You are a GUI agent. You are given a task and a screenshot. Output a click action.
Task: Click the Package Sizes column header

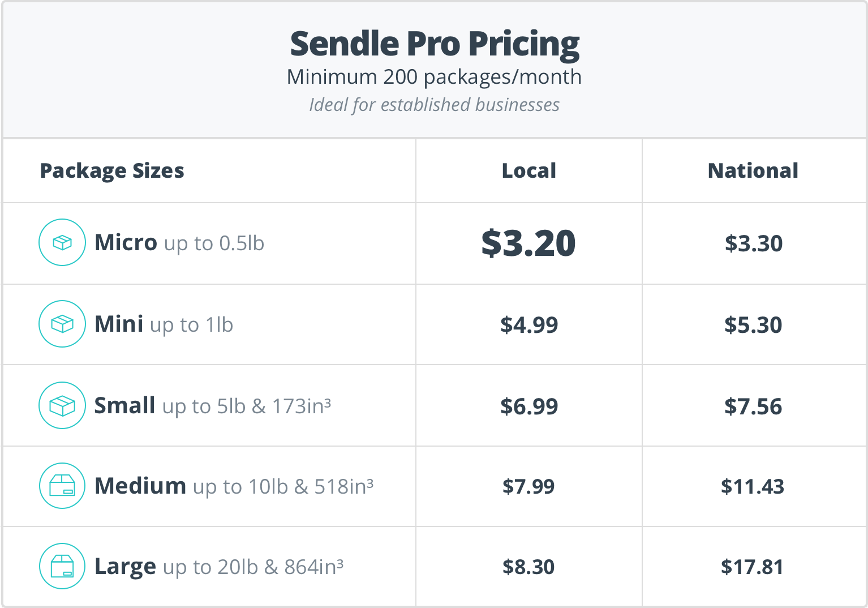(x=112, y=171)
